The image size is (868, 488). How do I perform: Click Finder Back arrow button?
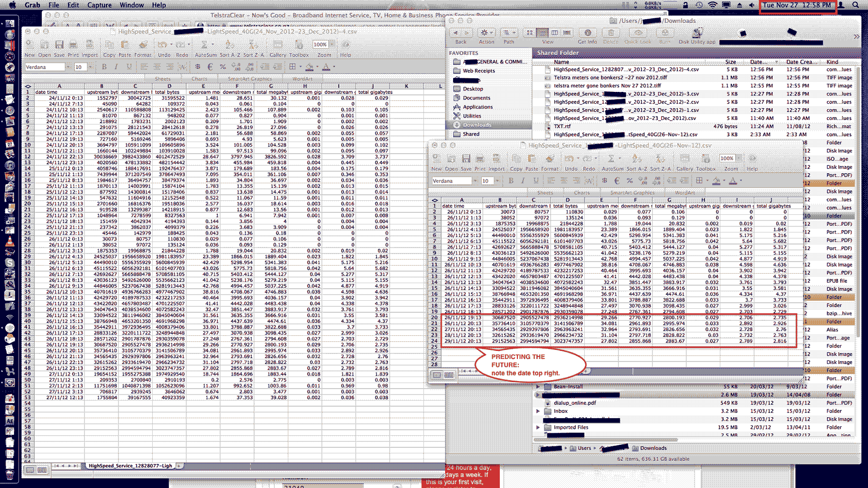(x=456, y=33)
